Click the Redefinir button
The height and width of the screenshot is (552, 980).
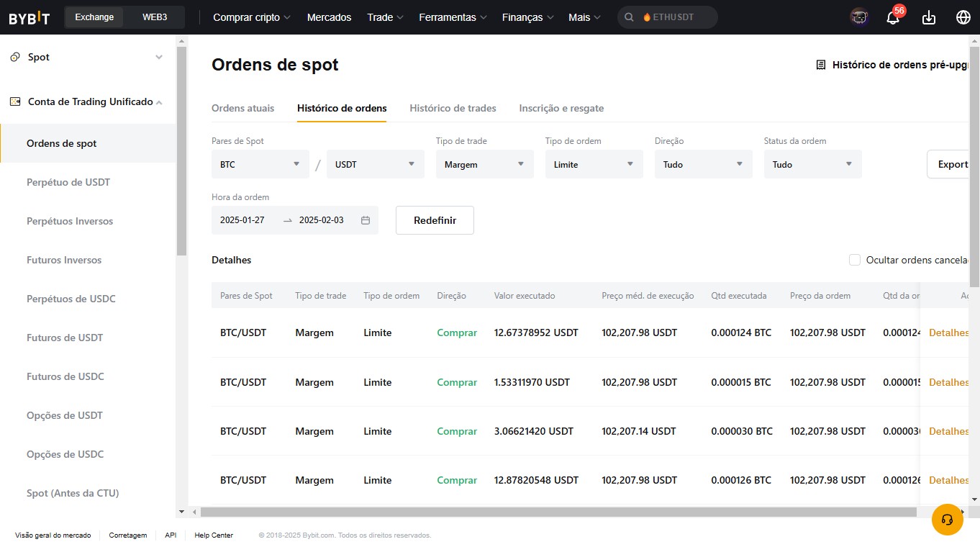coord(435,220)
